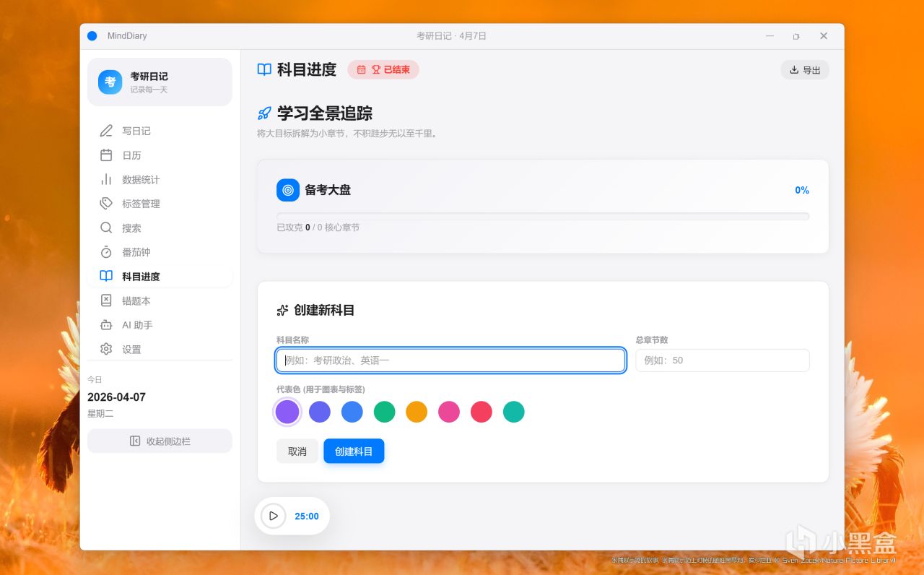Click the sparkle icon beside 创建新科目

point(283,311)
